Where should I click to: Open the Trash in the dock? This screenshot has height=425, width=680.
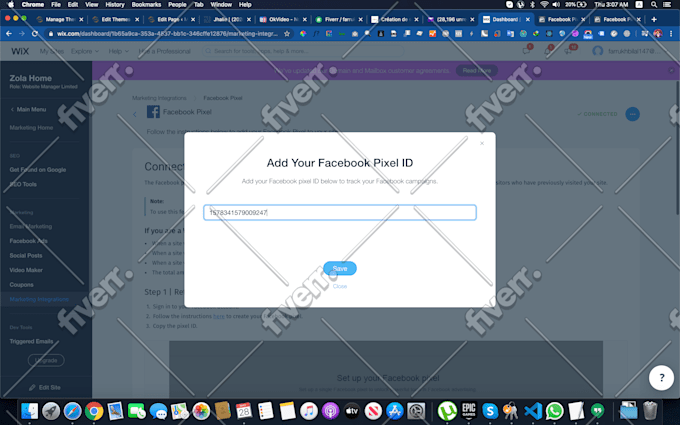point(650,411)
